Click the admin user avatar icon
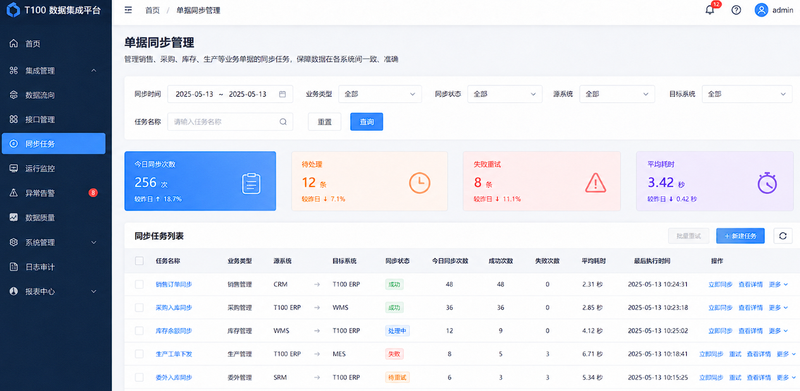This screenshot has height=391, width=800. click(x=761, y=10)
